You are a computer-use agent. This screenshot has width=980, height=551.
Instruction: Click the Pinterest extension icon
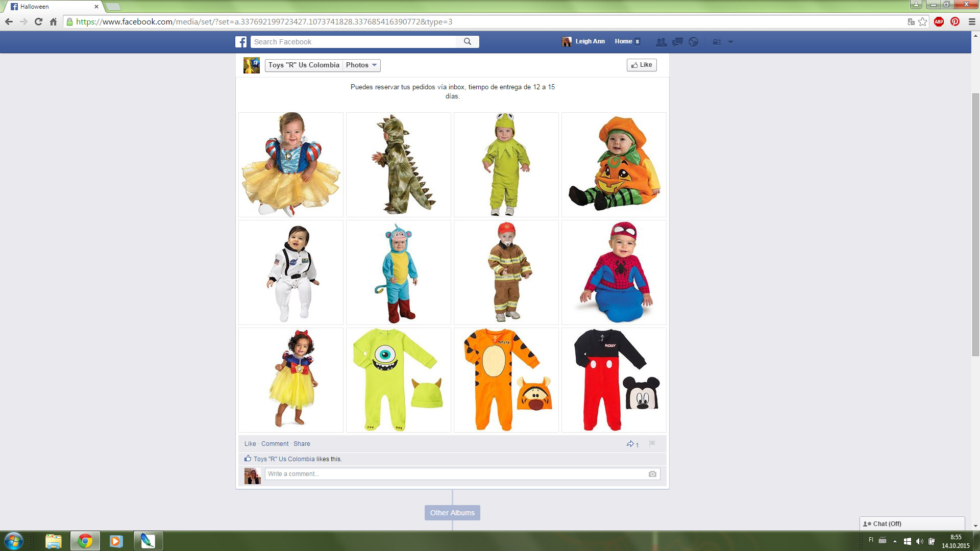click(955, 21)
